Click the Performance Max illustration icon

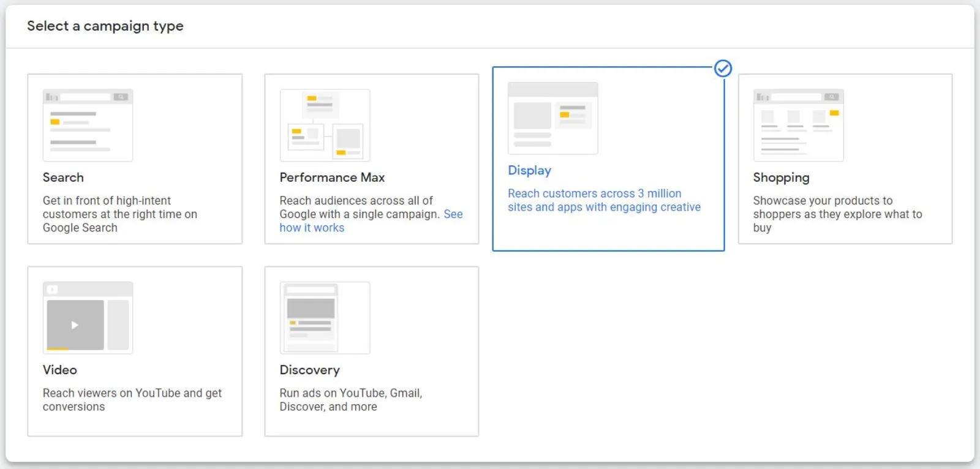tap(325, 126)
